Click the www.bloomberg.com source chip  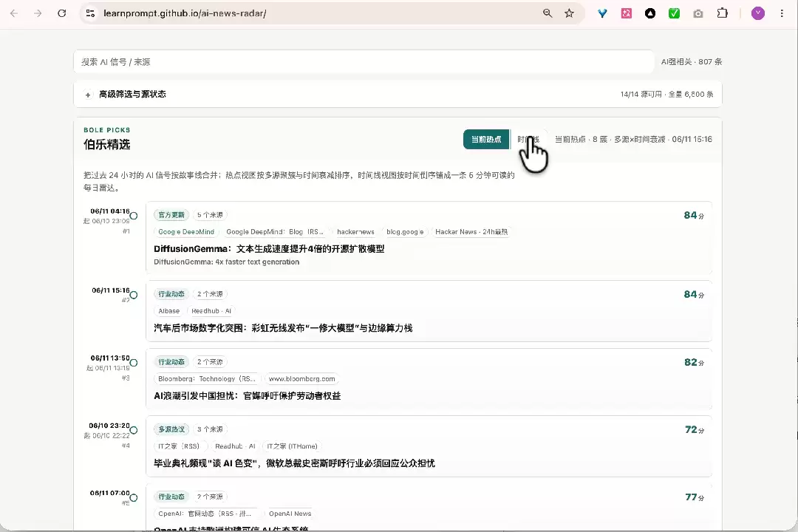[x=301, y=379]
